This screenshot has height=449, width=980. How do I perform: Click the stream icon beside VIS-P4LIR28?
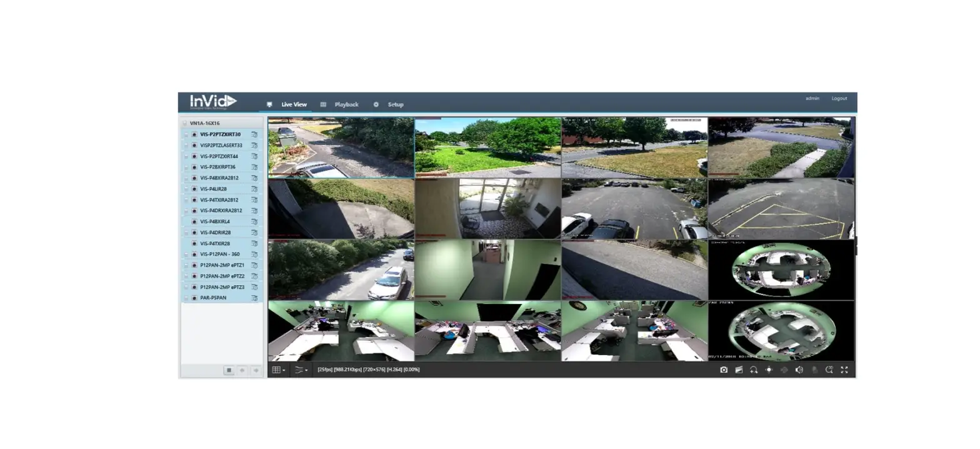pyautogui.click(x=254, y=189)
